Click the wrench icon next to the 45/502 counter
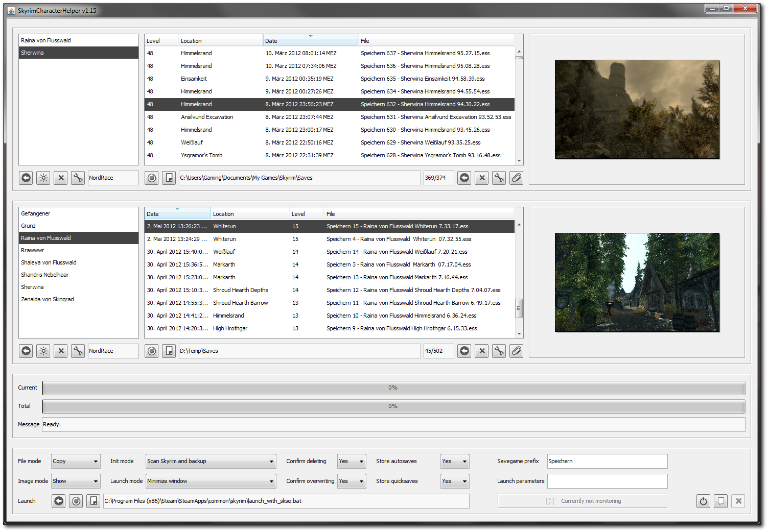 [499, 351]
